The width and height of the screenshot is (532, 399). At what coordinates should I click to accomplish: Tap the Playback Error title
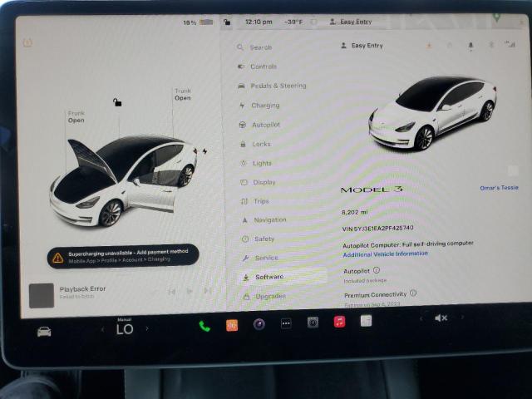click(x=82, y=289)
